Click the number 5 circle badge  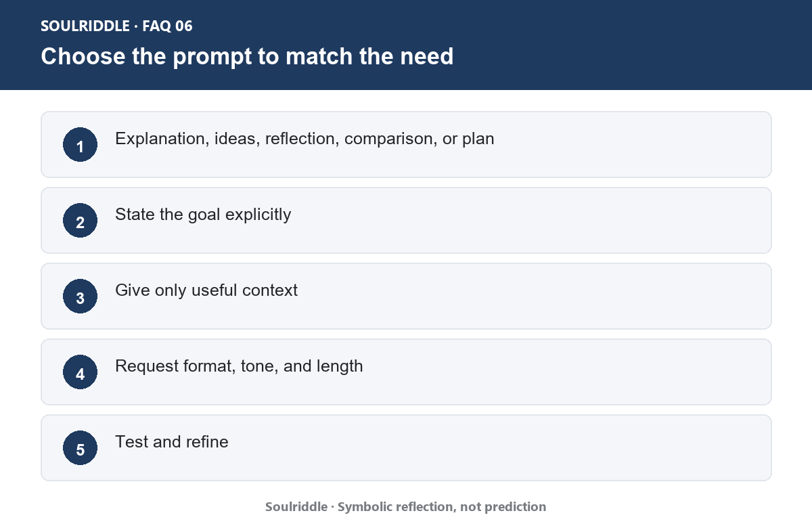coord(80,448)
